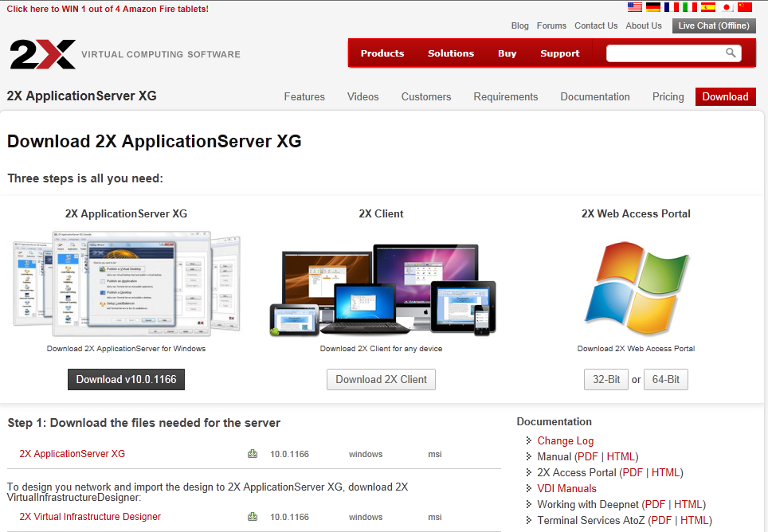This screenshot has width=768, height=532.
Task: Open the Contact Us link
Action: coord(596,25)
